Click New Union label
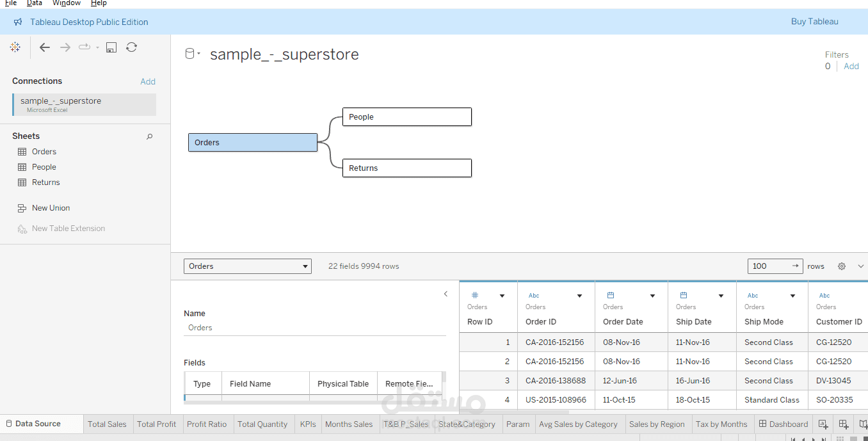This screenshot has width=868, height=441. [51, 208]
